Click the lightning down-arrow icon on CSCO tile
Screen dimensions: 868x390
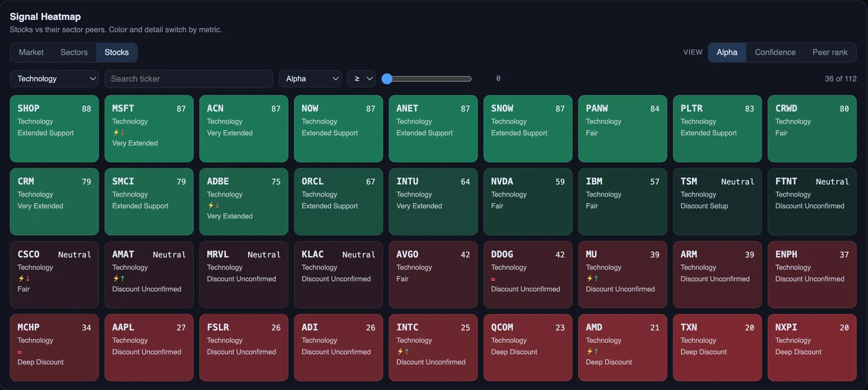click(x=24, y=278)
